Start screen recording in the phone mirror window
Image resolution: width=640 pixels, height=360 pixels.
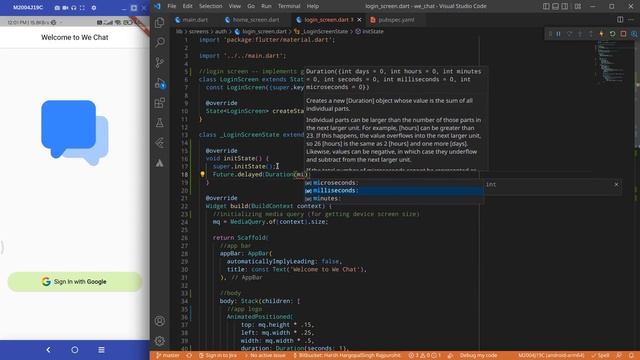pyautogui.click(x=65, y=8)
